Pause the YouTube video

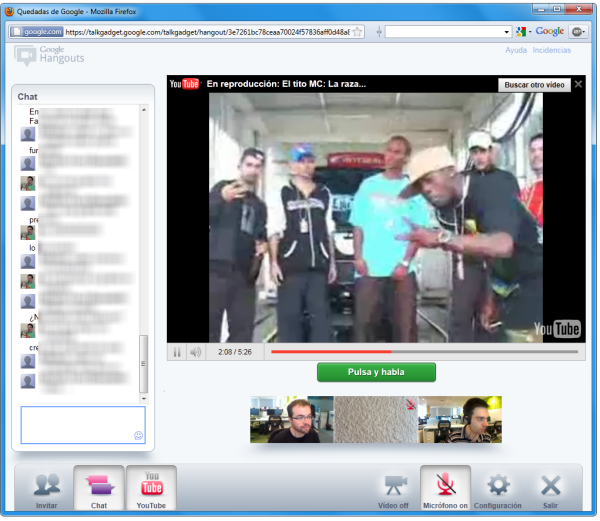coord(177,352)
